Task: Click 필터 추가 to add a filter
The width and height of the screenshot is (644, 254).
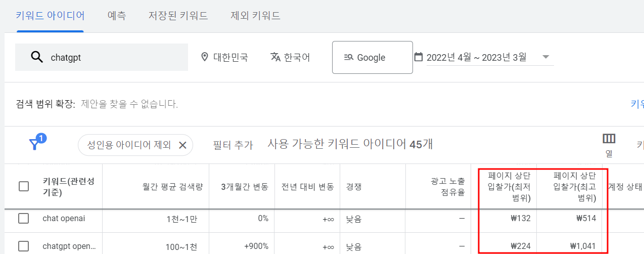Action: (x=233, y=145)
